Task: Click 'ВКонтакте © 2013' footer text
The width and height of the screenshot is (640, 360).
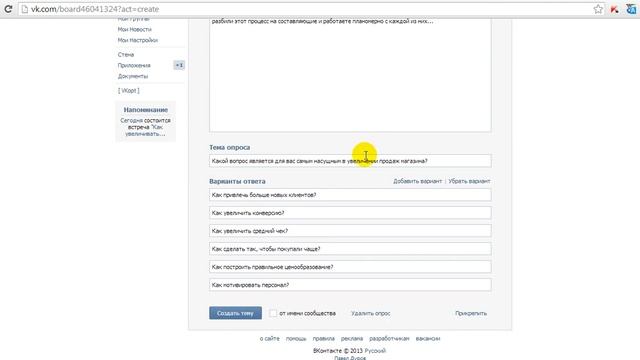Action: (338, 351)
